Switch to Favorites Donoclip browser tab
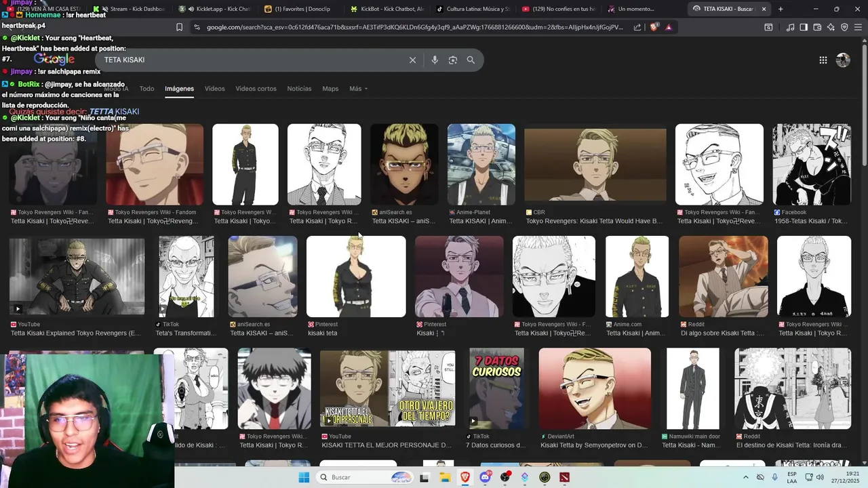 click(298, 9)
